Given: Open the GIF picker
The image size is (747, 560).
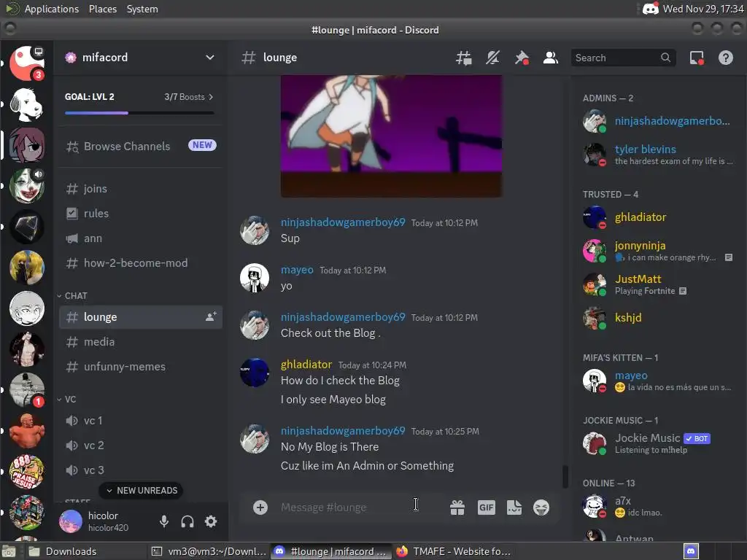Looking at the screenshot, I should point(486,507).
